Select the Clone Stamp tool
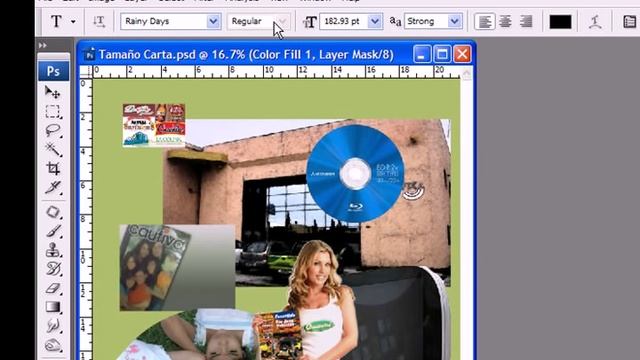 53,250
